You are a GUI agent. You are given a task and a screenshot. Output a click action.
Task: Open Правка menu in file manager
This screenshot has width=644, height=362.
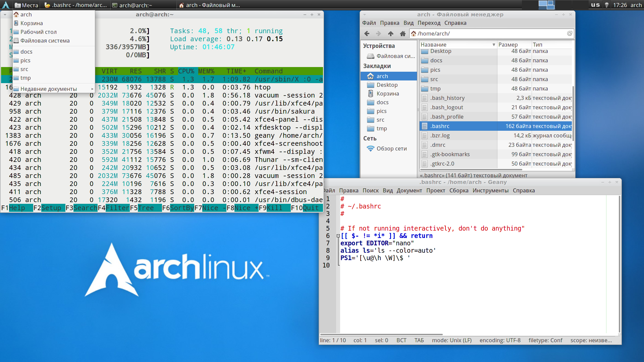tap(389, 23)
